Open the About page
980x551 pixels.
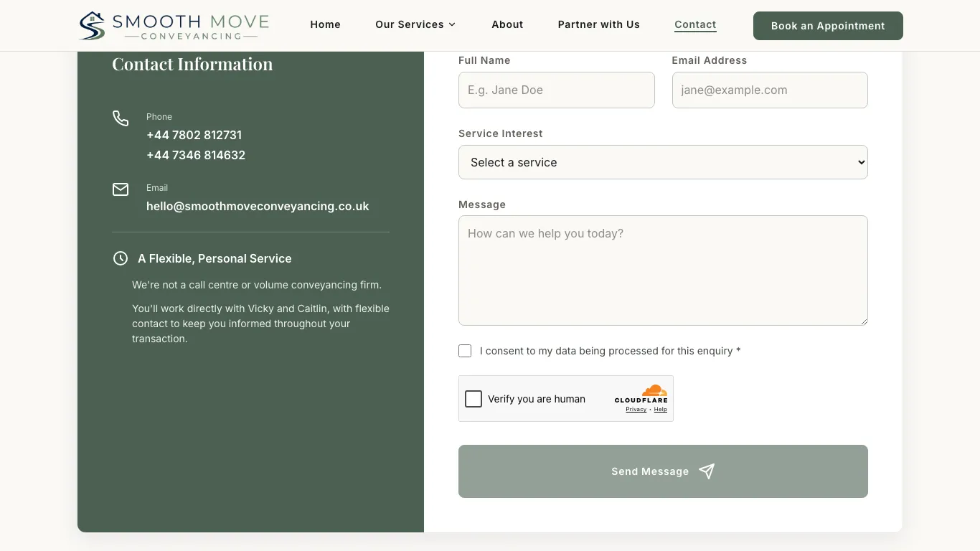coord(507,24)
